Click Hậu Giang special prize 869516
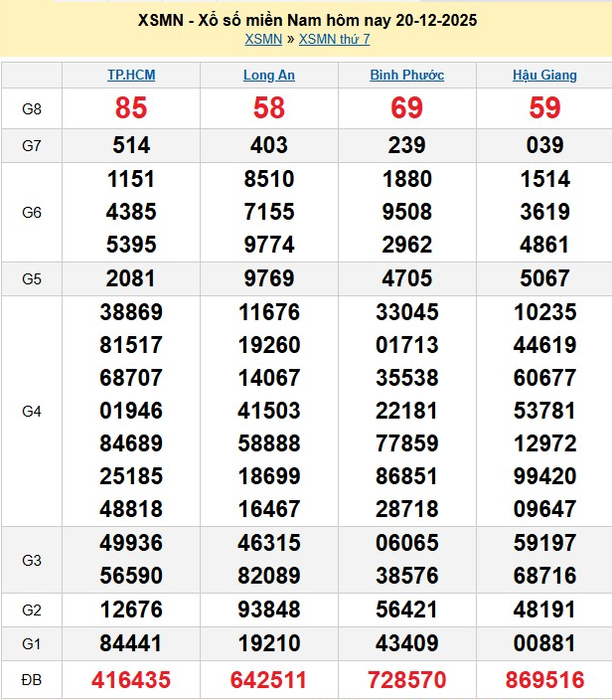Viewport: 612px width, 700px height. tap(544, 680)
